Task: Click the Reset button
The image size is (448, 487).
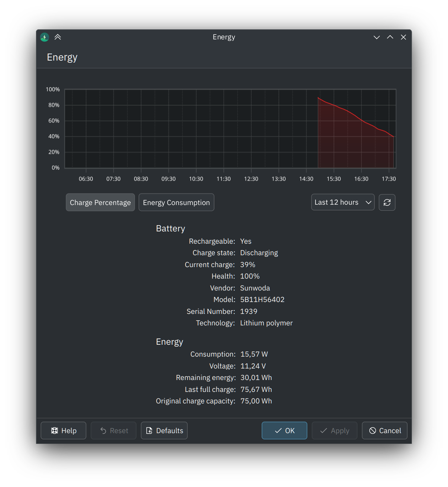Action: (114, 431)
